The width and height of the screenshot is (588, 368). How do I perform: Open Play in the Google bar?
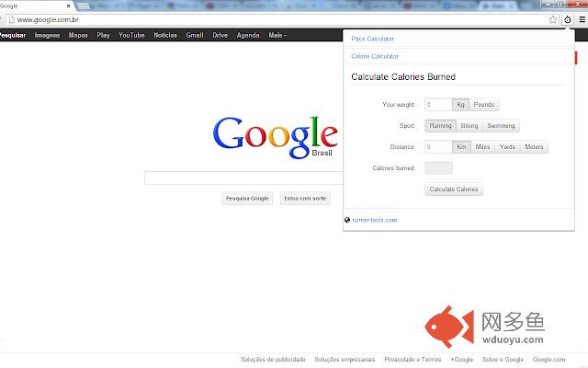(x=103, y=35)
